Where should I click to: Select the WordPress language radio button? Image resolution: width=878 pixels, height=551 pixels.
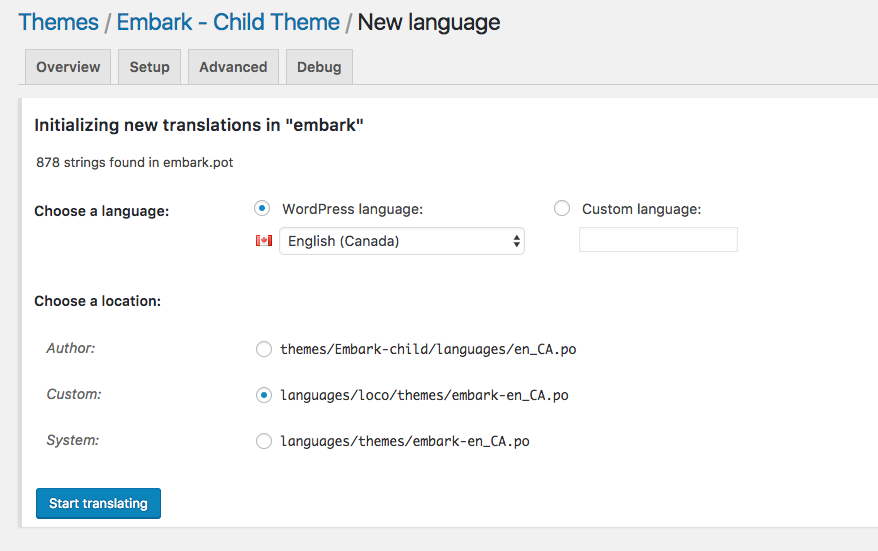point(262,208)
